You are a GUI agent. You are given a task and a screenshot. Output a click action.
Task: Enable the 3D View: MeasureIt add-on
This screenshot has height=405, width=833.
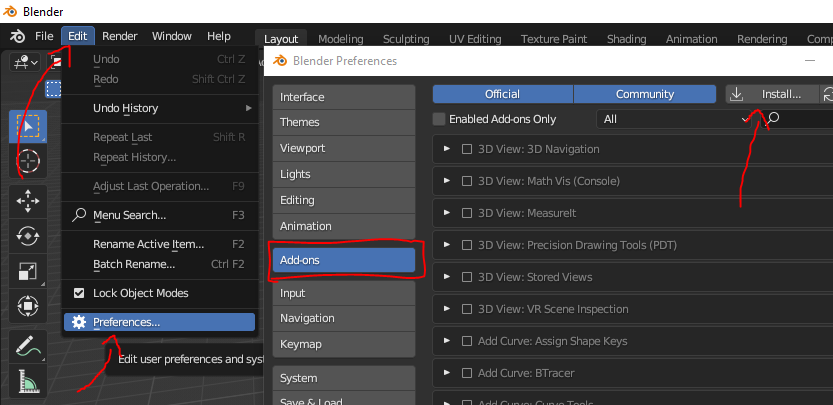(467, 213)
